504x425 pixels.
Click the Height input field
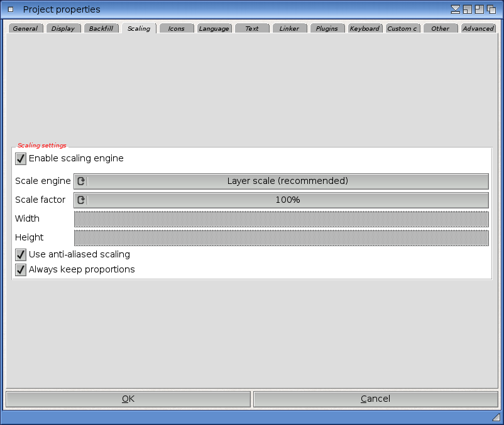[281, 238]
